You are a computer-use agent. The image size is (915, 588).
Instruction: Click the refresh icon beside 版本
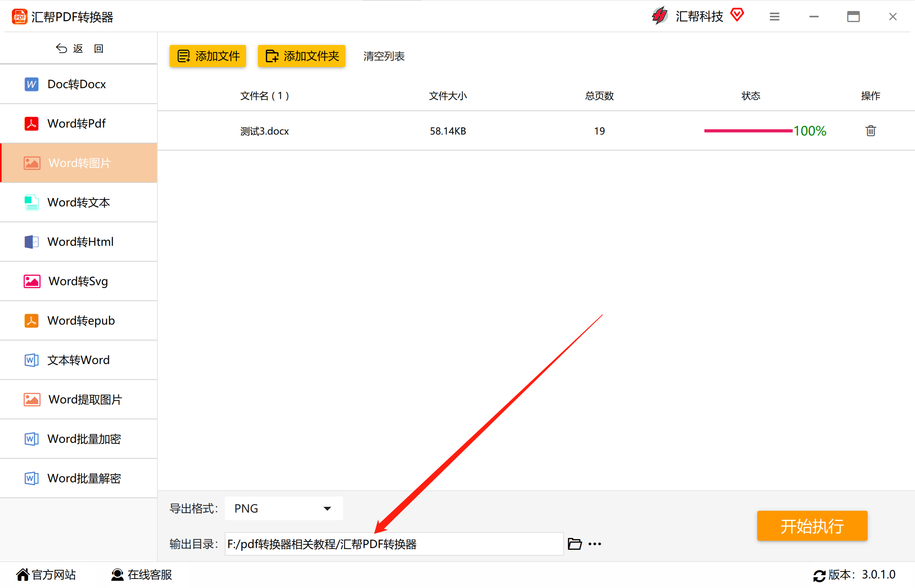820,575
